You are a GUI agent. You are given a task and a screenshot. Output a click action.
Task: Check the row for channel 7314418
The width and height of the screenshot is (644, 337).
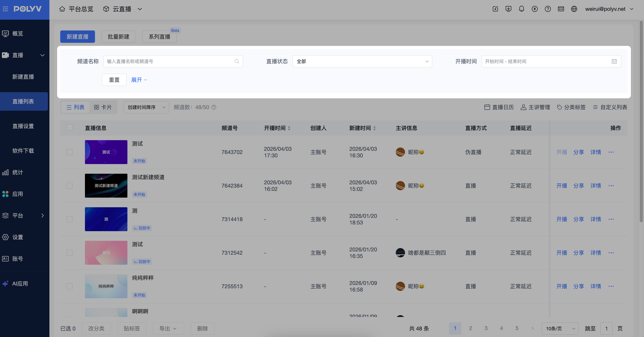click(69, 219)
